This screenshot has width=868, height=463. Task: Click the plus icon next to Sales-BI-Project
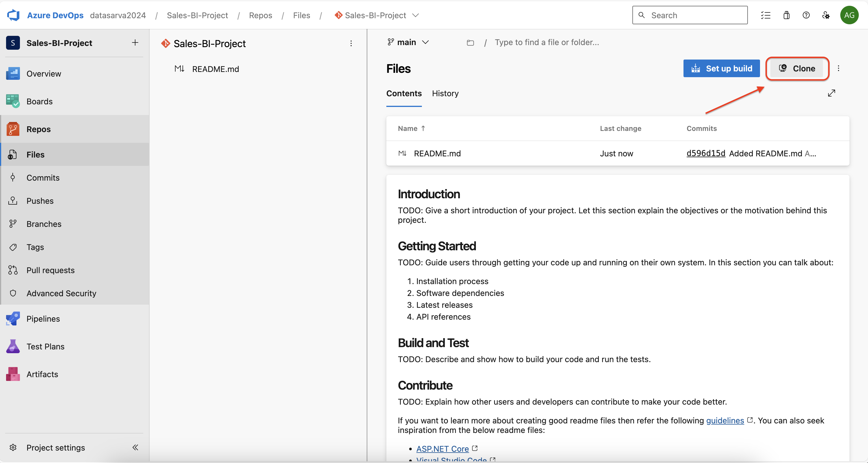[x=135, y=42]
